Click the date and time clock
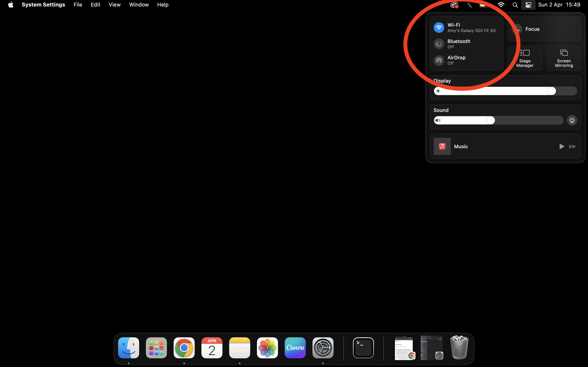588x367 pixels. click(x=559, y=5)
